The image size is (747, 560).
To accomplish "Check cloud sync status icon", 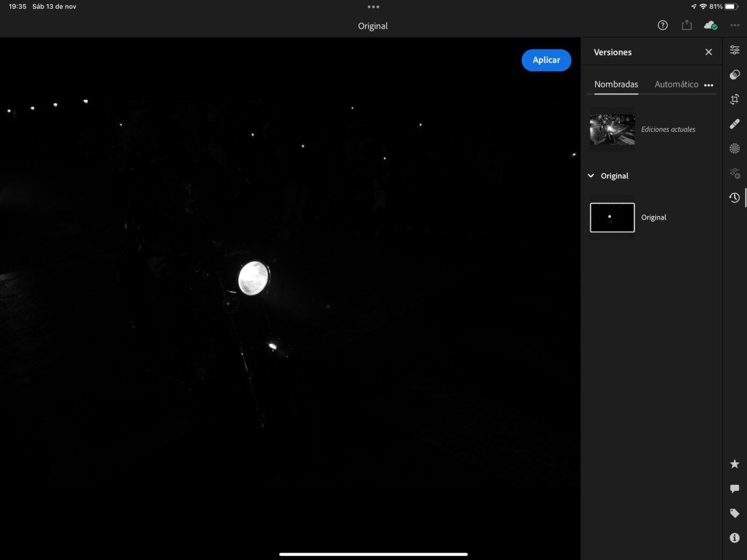I will point(710,25).
